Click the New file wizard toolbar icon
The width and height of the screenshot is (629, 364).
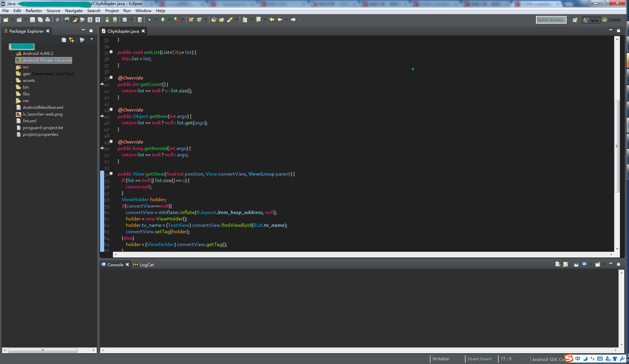point(6,20)
